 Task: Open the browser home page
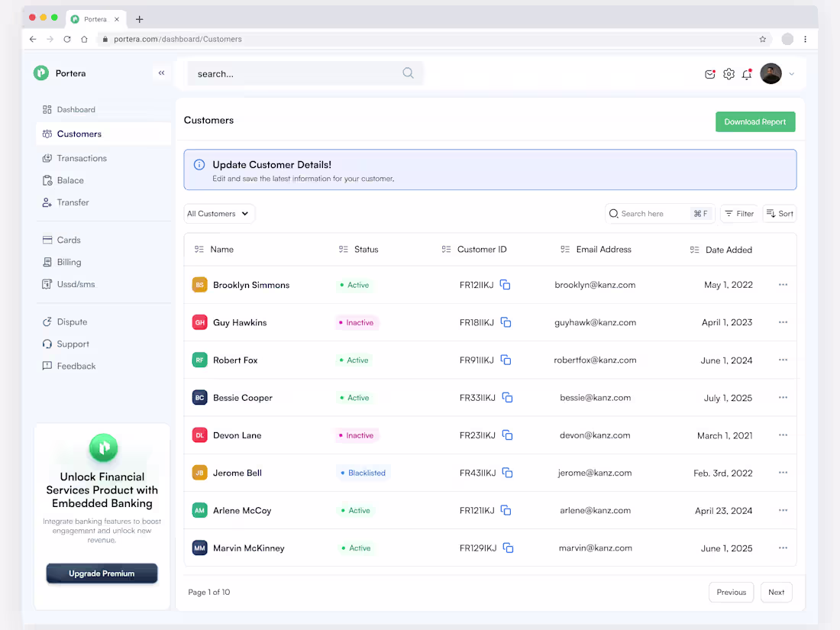(84, 39)
